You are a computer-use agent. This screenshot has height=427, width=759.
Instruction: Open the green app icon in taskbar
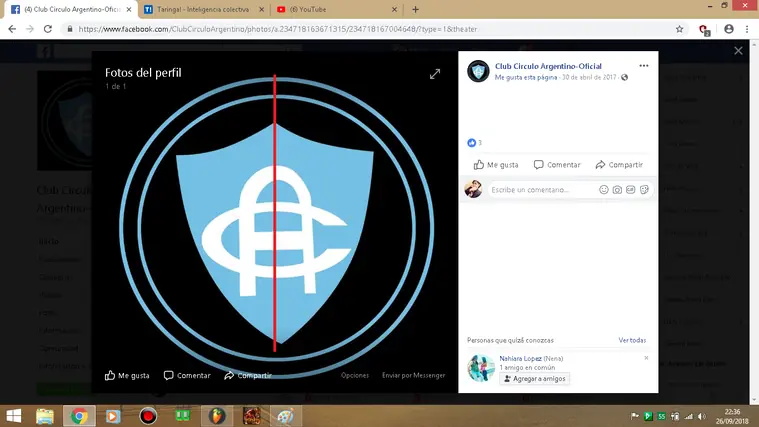tap(182, 415)
